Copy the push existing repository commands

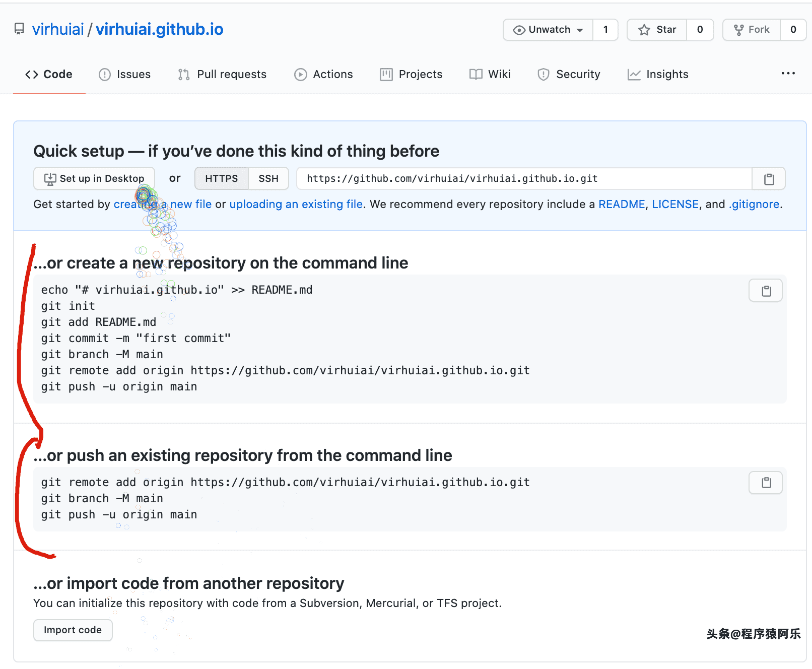click(x=766, y=483)
